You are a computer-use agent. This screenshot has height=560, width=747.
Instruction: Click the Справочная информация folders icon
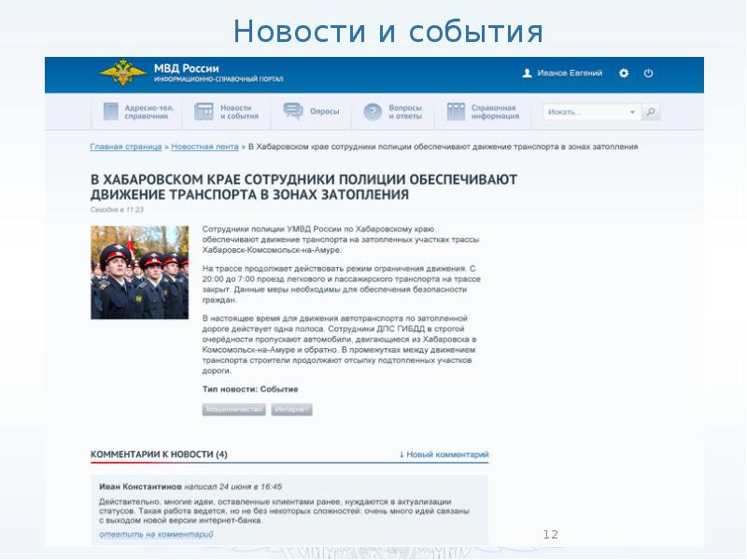point(456,112)
